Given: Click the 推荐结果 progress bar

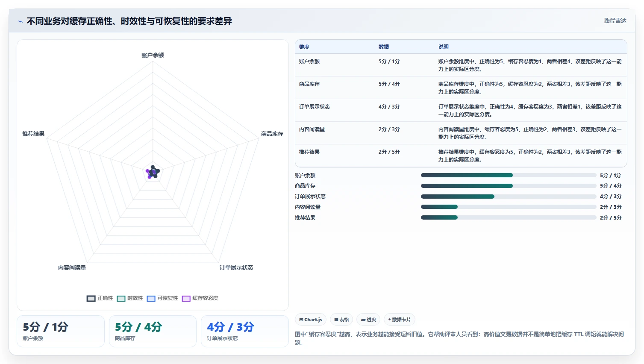Looking at the screenshot, I should tap(509, 217).
